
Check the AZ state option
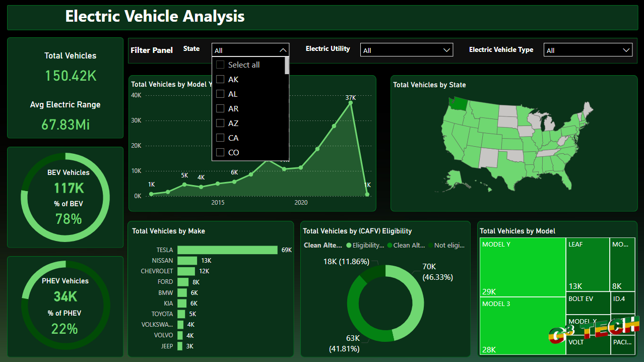point(220,123)
